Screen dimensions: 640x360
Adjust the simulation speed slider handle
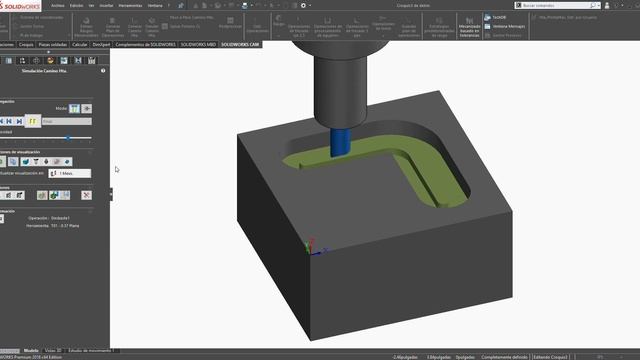(x=68, y=138)
